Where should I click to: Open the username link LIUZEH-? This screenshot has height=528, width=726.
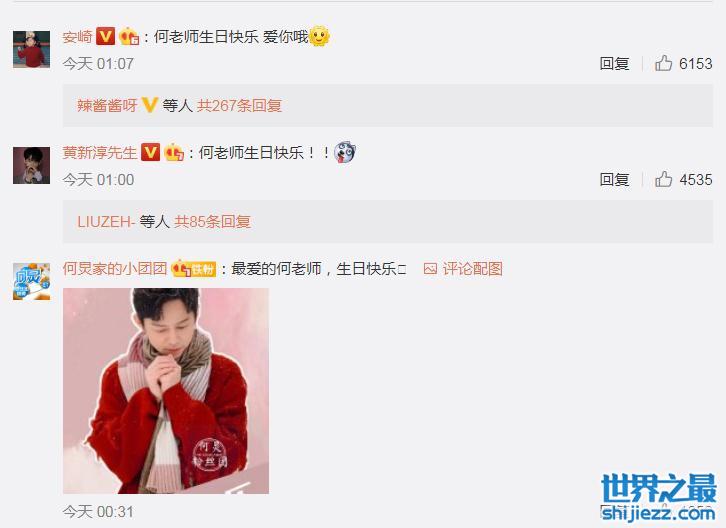(x=106, y=221)
